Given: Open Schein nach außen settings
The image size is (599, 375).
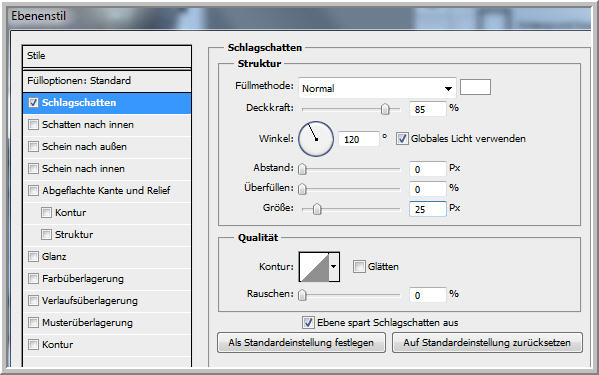Looking at the screenshot, I should 84,147.
